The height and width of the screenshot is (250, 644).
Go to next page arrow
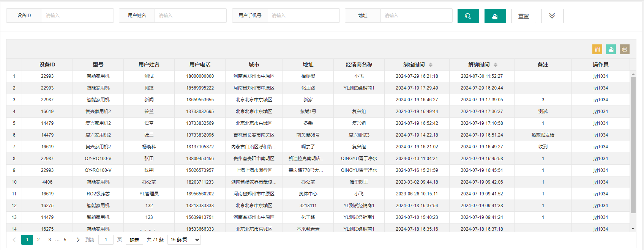(78, 240)
